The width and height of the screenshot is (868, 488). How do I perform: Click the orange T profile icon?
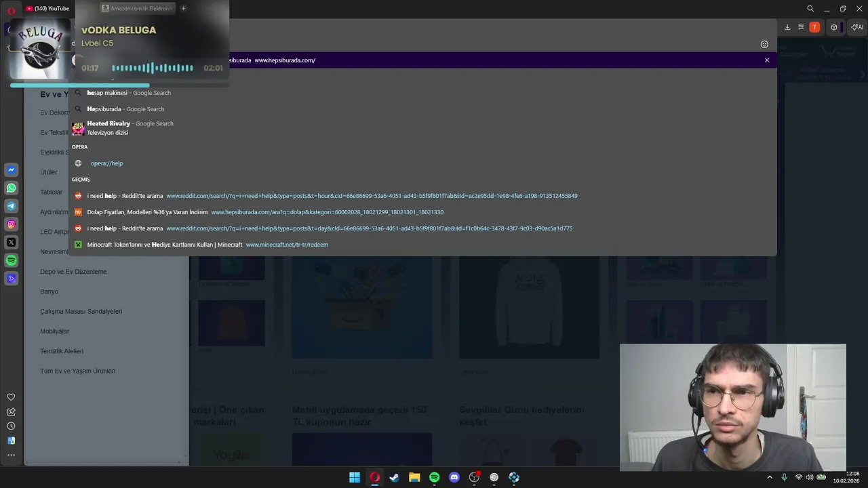click(814, 27)
